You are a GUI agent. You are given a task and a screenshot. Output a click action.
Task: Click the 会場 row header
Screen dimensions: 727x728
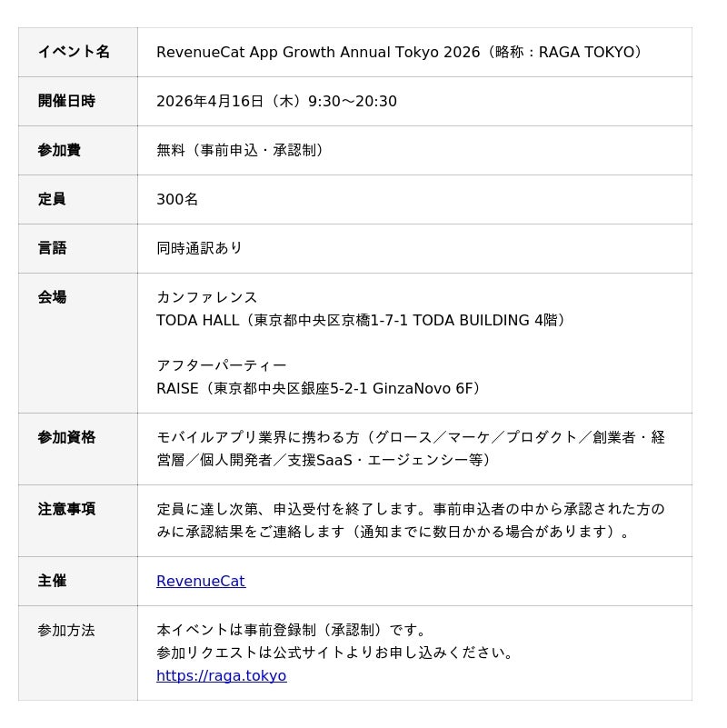pyautogui.click(x=52, y=297)
